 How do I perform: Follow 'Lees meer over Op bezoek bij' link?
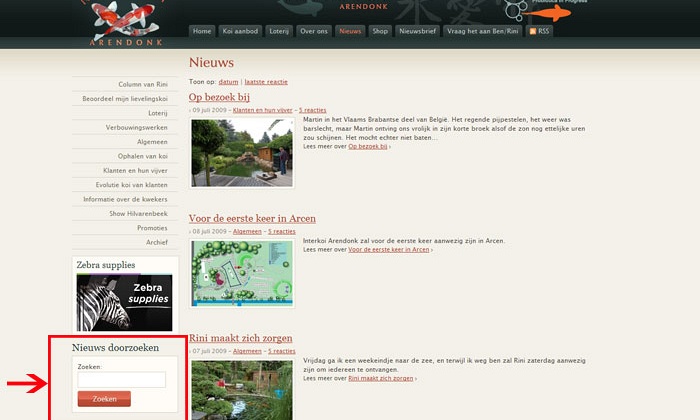click(368, 146)
